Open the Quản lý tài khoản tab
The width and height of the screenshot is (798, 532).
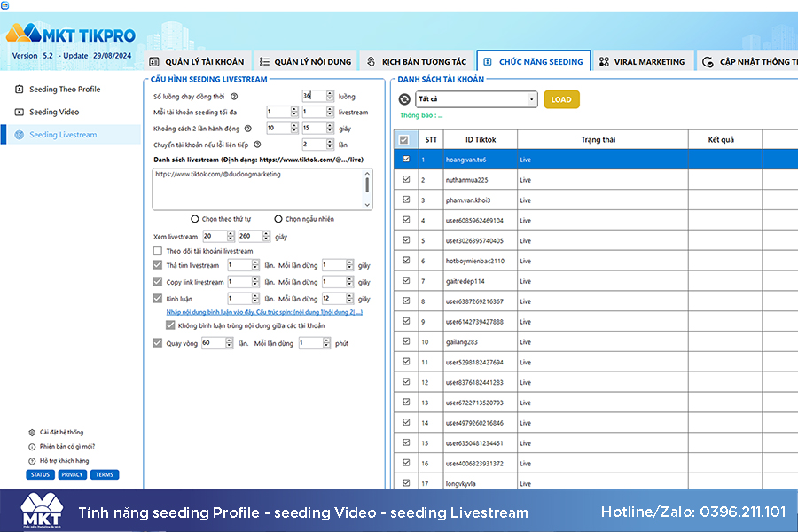197,61
